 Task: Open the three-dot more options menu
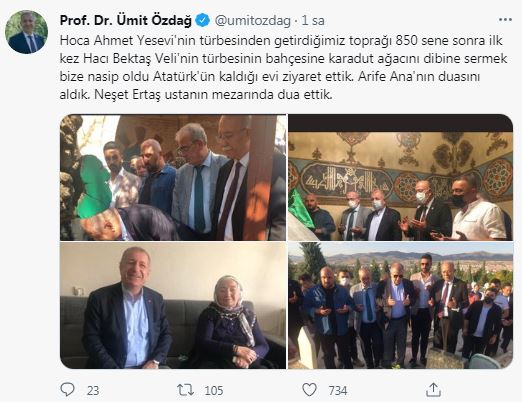click(x=505, y=20)
